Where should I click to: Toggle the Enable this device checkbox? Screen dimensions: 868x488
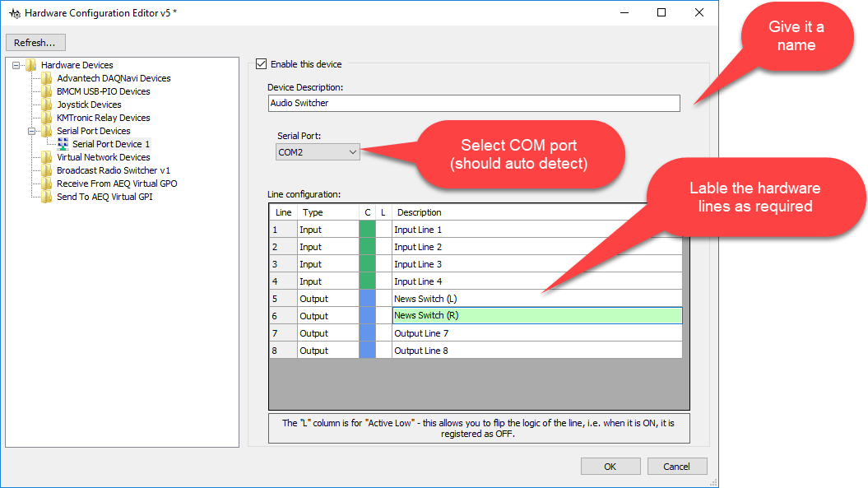click(x=262, y=64)
